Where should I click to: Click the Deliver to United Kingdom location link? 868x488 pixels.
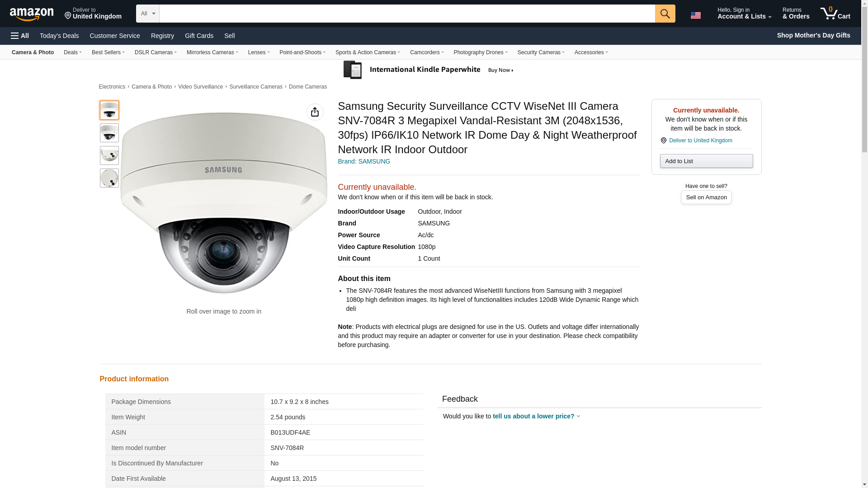700,141
